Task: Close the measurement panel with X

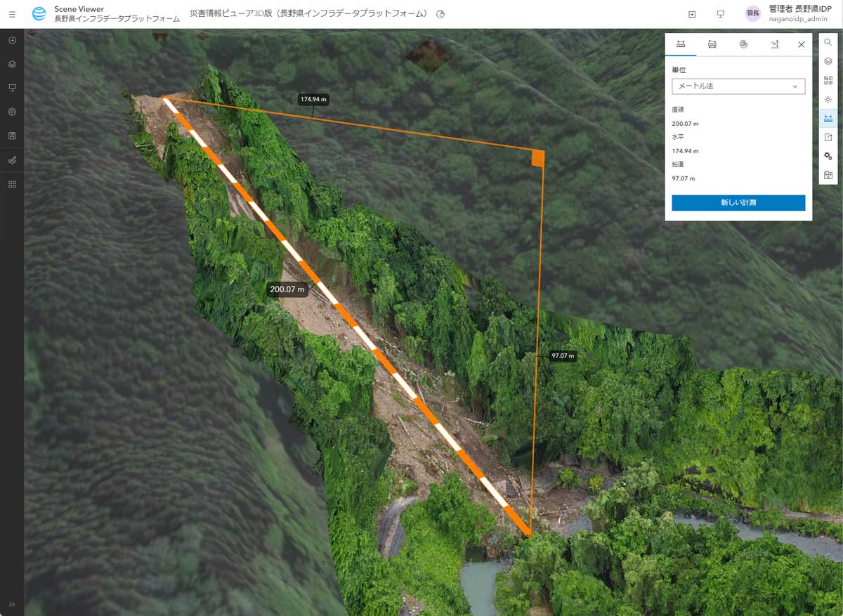Action: pyautogui.click(x=801, y=44)
